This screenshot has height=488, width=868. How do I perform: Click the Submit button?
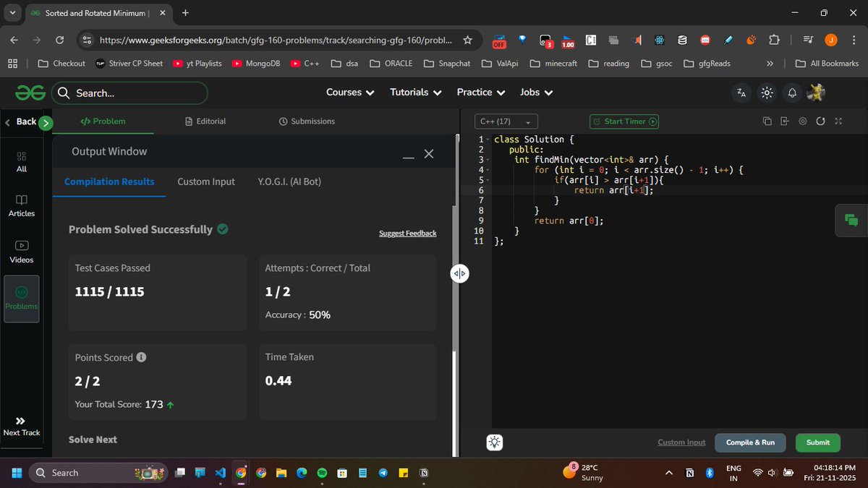(817, 442)
